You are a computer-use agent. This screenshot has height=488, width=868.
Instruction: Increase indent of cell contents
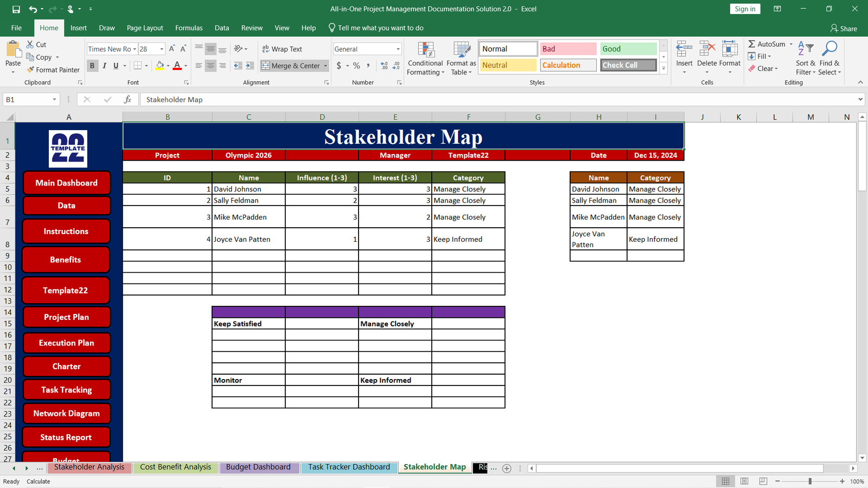coord(250,66)
